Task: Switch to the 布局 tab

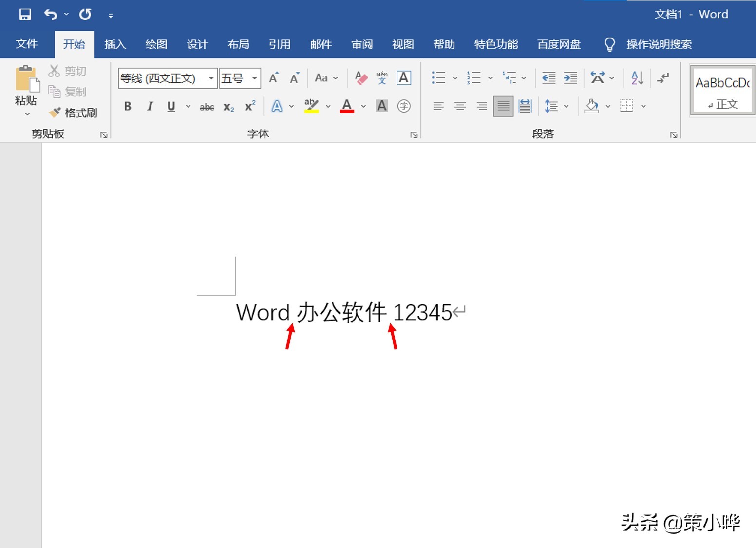Action: 239,44
